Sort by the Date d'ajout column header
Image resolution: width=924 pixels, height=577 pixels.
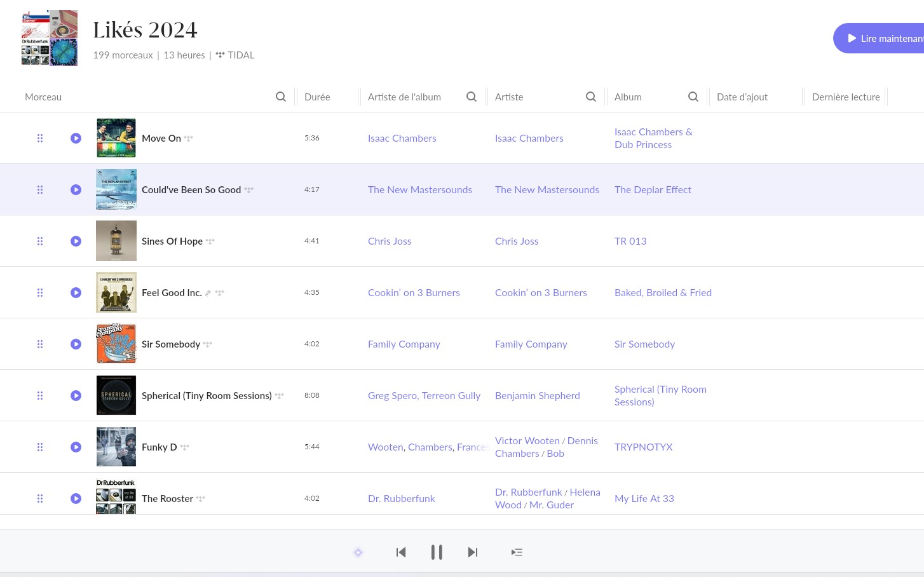click(x=742, y=97)
